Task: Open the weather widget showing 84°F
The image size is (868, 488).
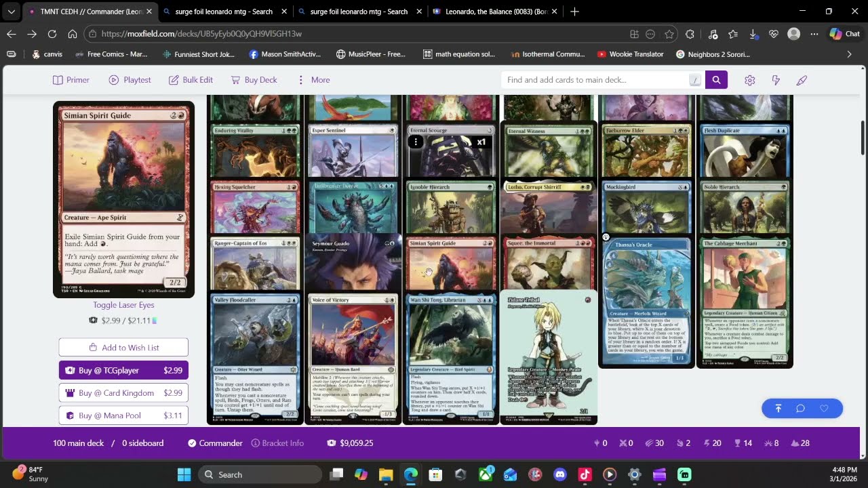Action: (x=30, y=474)
